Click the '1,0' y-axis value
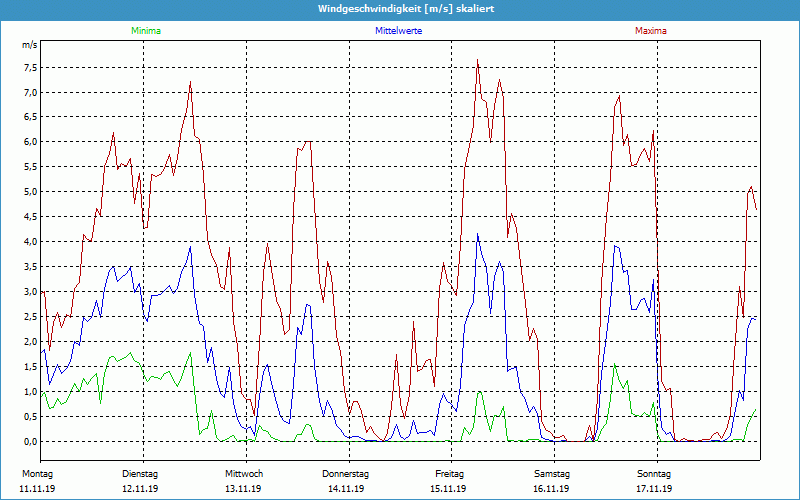 [30, 392]
